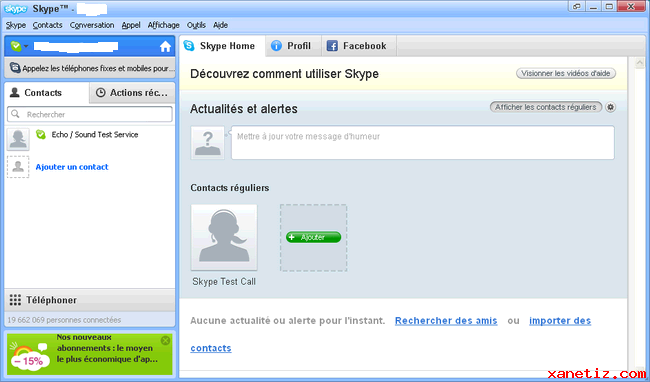Open the Aide menu

[x=221, y=25]
